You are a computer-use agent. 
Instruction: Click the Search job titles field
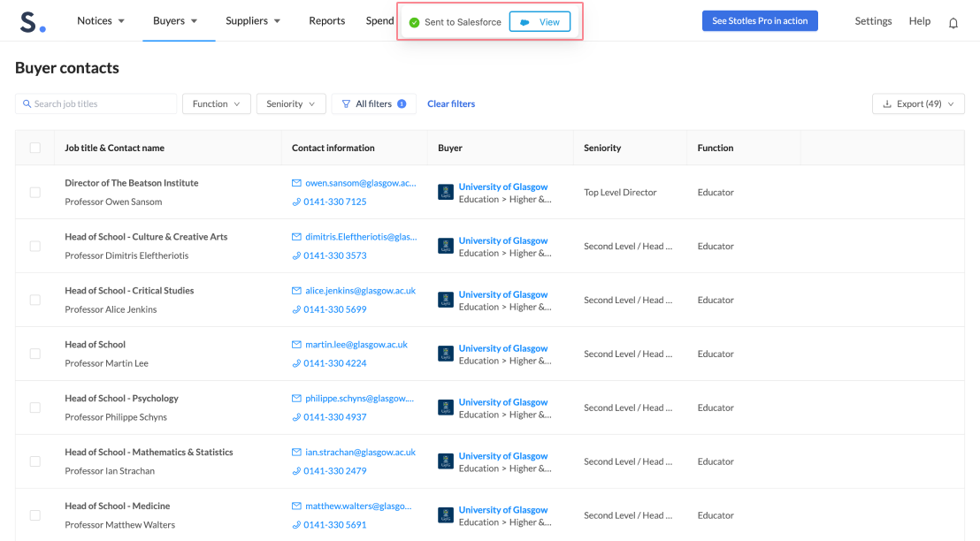tap(96, 103)
